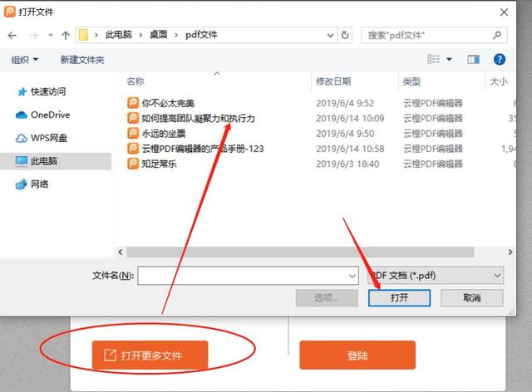Go up one folder level
The height and width of the screenshot is (392, 532).
[x=66, y=35]
